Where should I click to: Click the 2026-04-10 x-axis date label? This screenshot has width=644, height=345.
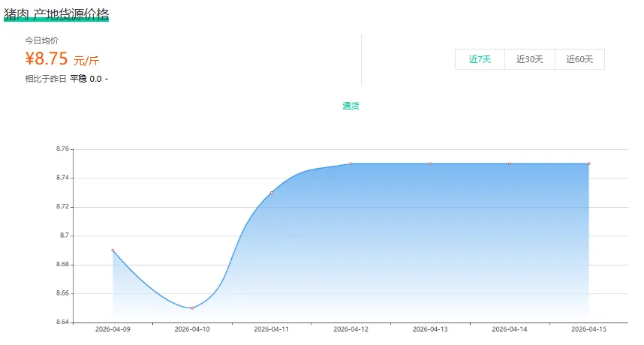click(192, 329)
